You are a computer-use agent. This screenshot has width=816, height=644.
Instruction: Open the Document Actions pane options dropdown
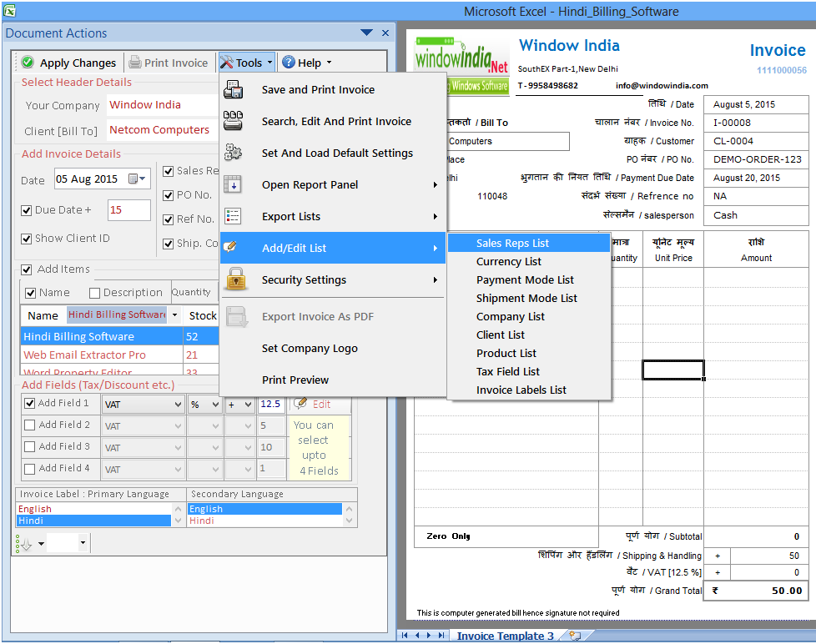(367, 33)
